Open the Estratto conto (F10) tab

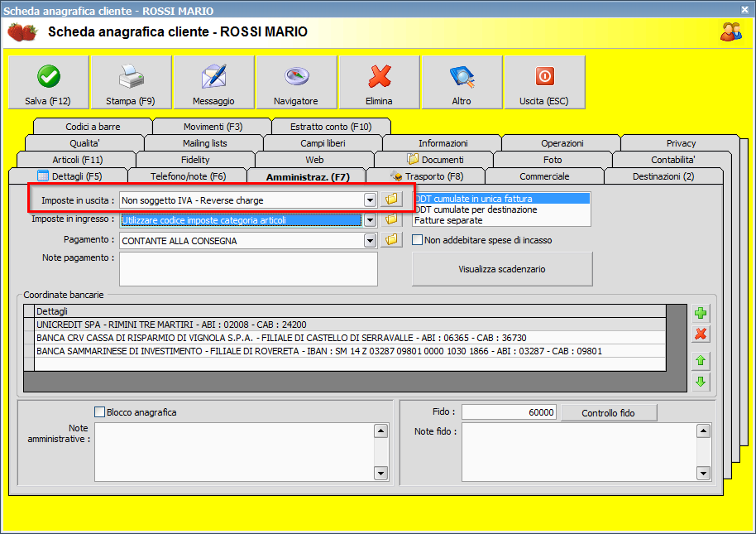point(331,127)
